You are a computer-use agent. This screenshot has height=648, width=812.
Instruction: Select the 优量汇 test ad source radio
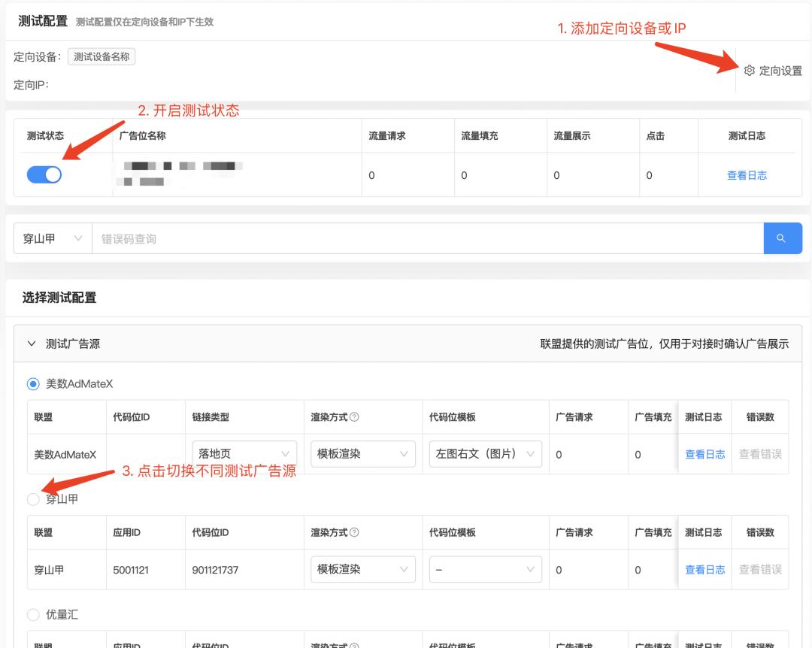click(x=33, y=614)
